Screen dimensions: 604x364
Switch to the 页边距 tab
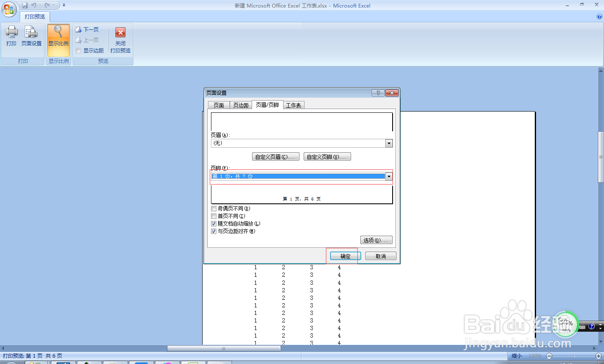(241, 105)
